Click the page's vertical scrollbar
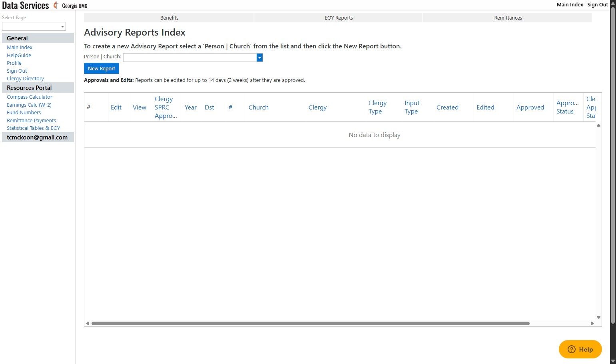 point(613,166)
